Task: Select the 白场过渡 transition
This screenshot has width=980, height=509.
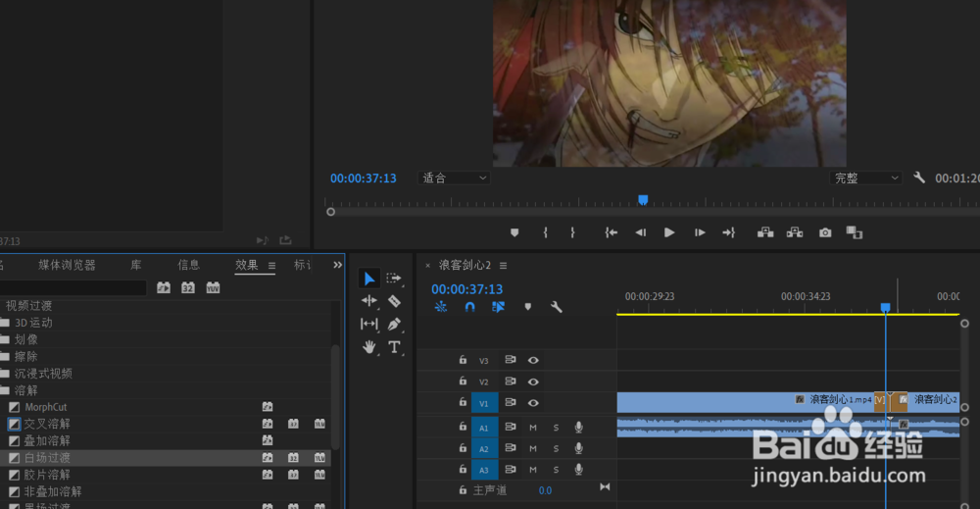Action: point(47,458)
